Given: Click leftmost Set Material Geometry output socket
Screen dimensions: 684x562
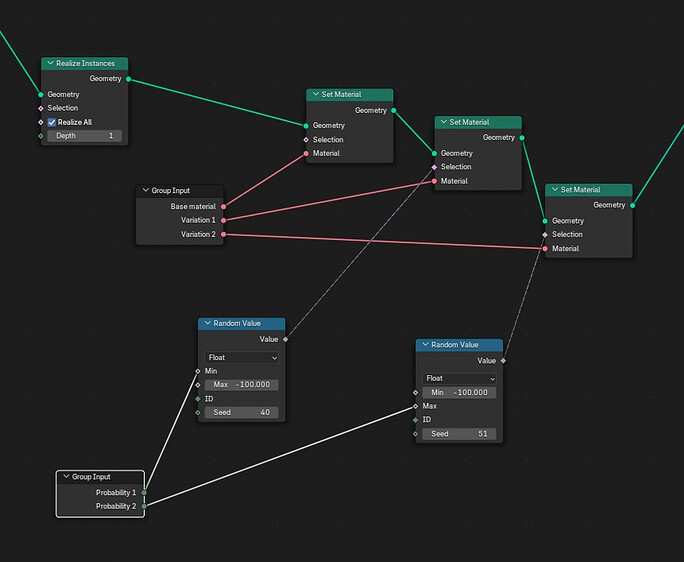Looking at the screenshot, I should (393, 110).
